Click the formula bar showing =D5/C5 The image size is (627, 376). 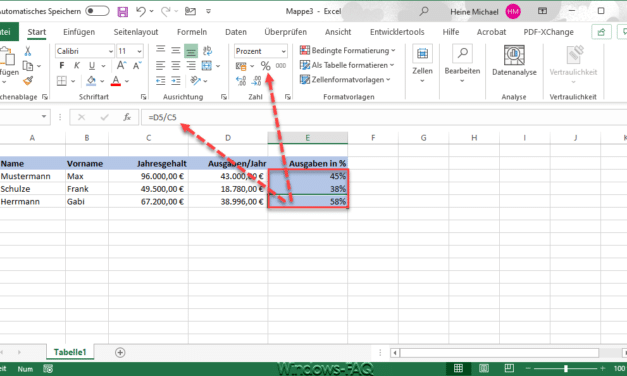(384, 117)
